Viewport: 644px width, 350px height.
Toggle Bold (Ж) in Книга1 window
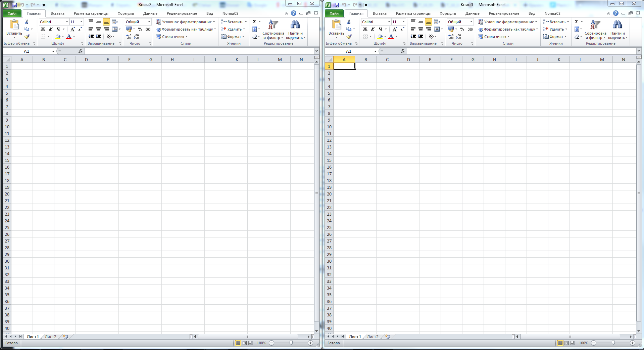365,29
